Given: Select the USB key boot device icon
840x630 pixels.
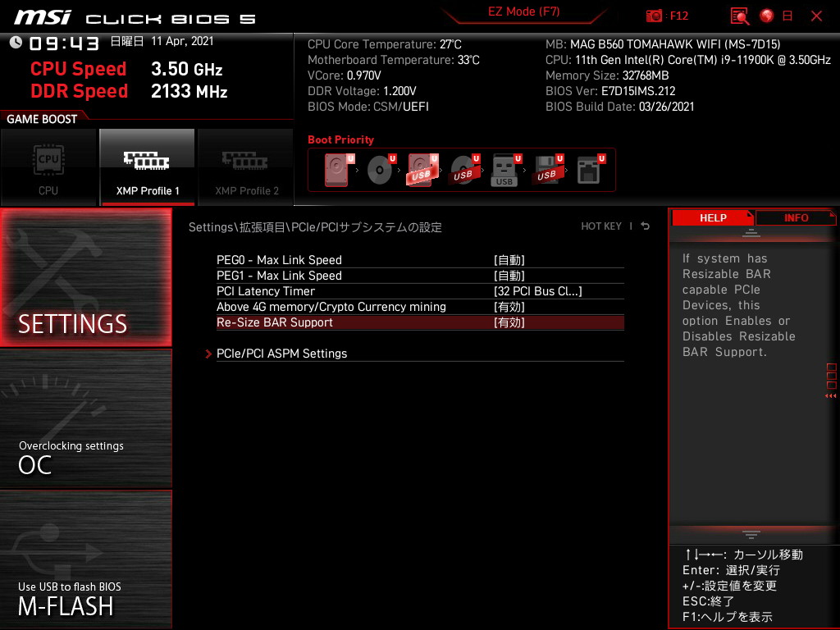Looking at the screenshot, I should pos(506,170).
